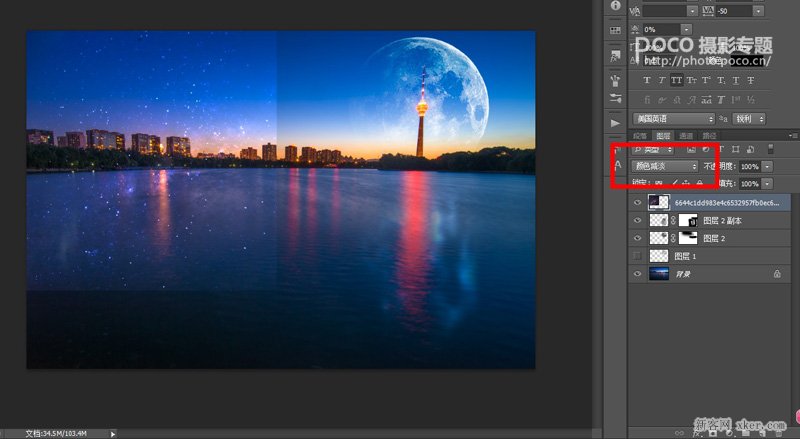
Task: Open the Styles fx panel icon
Action: click(615, 56)
